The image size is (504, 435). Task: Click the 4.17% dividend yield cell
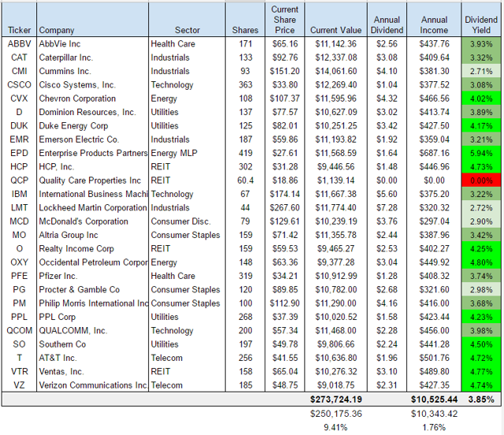click(x=481, y=126)
